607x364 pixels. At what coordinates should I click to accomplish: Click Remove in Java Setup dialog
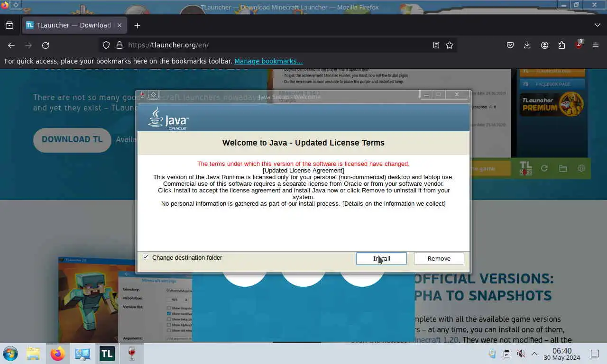(439, 258)
